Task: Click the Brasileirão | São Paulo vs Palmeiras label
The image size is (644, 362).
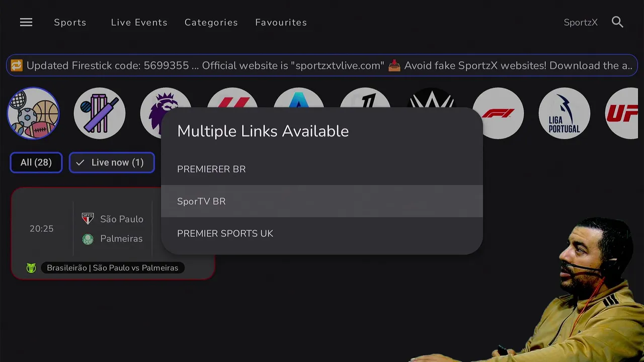Action: point(113,268)
